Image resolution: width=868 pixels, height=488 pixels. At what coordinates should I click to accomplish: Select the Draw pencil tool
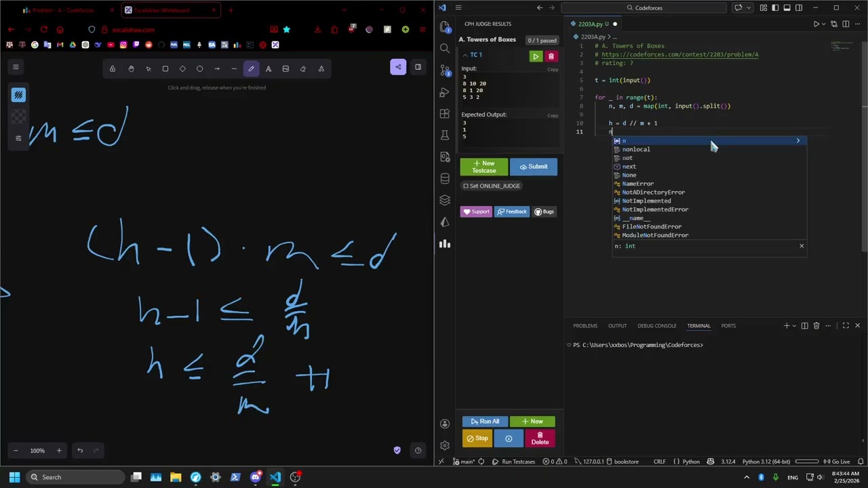(251, 68)
